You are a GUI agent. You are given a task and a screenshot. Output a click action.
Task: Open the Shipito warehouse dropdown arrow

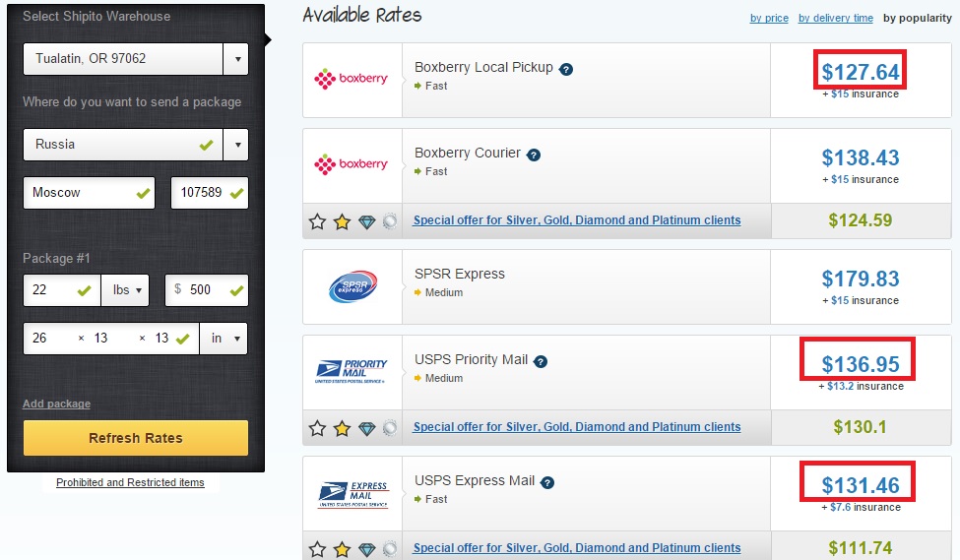click(x=237, y=59)
